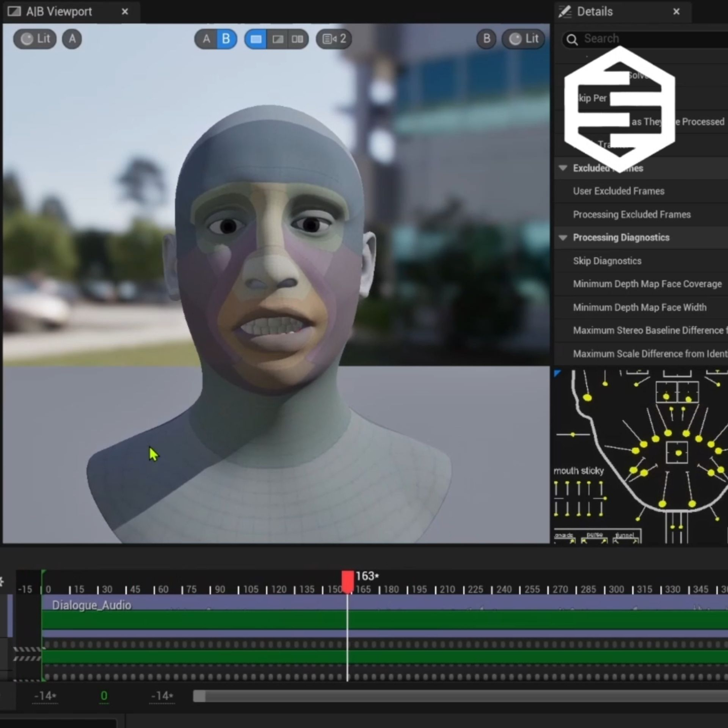Select single view layout icon
The width and height of the screenshot is (728, 728).
(256, 39)
